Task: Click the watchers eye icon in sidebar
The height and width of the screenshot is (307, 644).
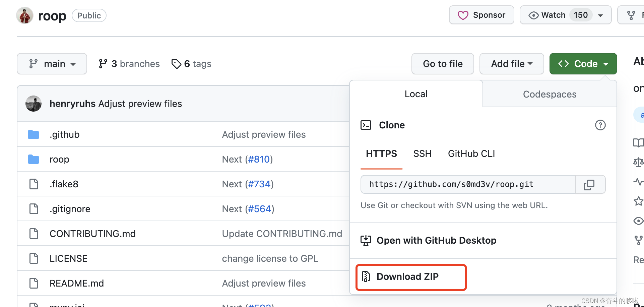Action: [x=638, y=221]
